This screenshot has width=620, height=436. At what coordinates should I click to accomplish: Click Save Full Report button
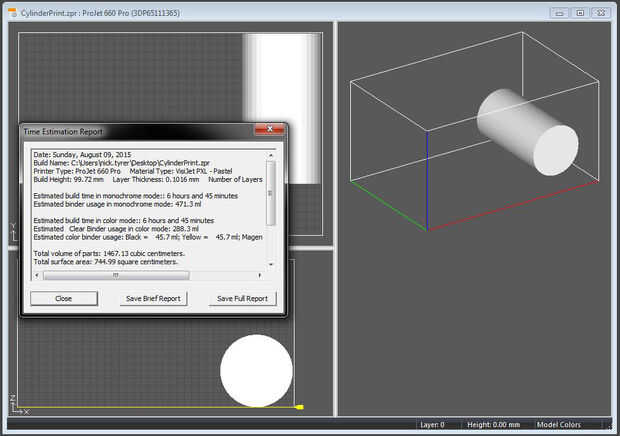242,298
